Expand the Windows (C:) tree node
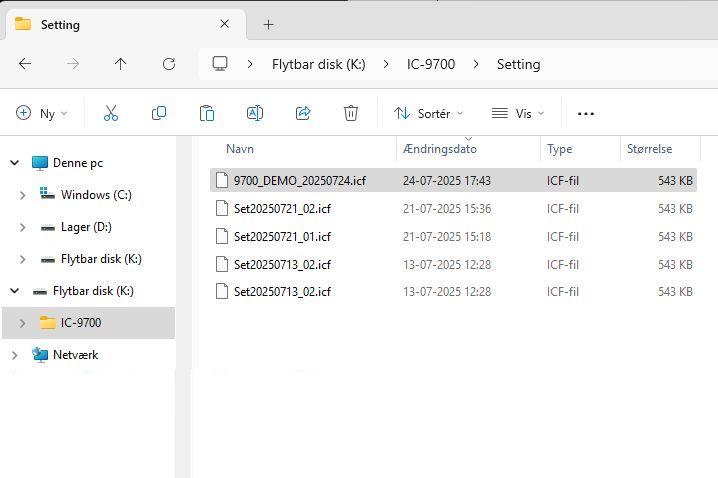This screenshot has width=718, height=478. 22,196
